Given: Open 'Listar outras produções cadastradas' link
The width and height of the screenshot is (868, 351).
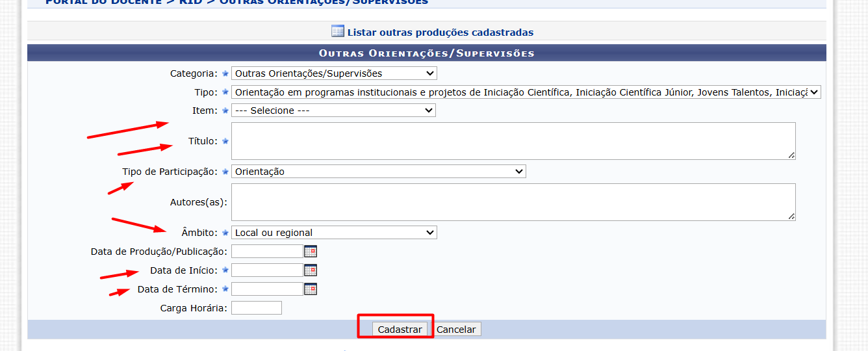Looking at the screenshot, I should (440, 32).
